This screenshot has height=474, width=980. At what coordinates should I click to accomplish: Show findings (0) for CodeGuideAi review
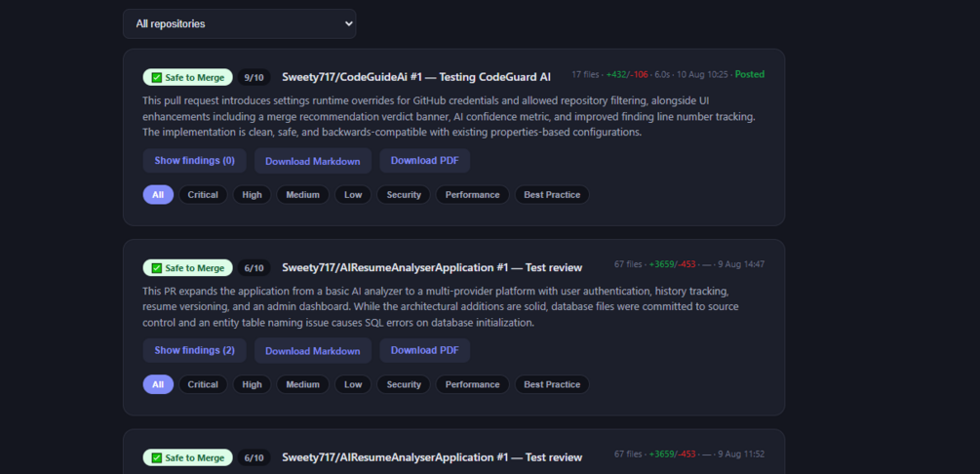pyautogui.click(x=194, y=161)
